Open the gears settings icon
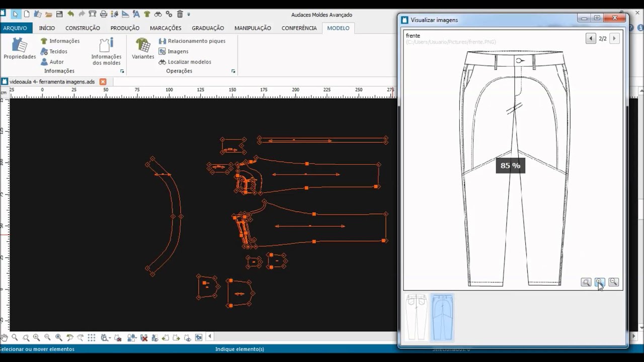 169,14
